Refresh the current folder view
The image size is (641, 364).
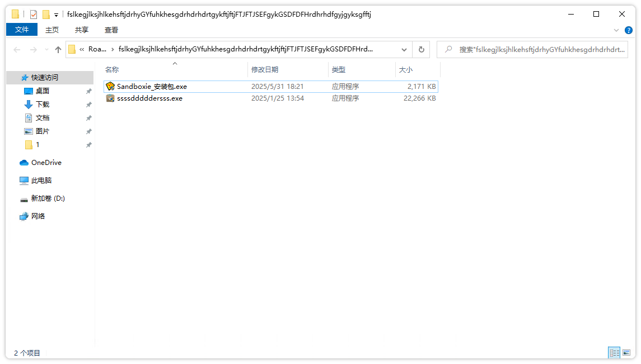(x=421, y=49)
